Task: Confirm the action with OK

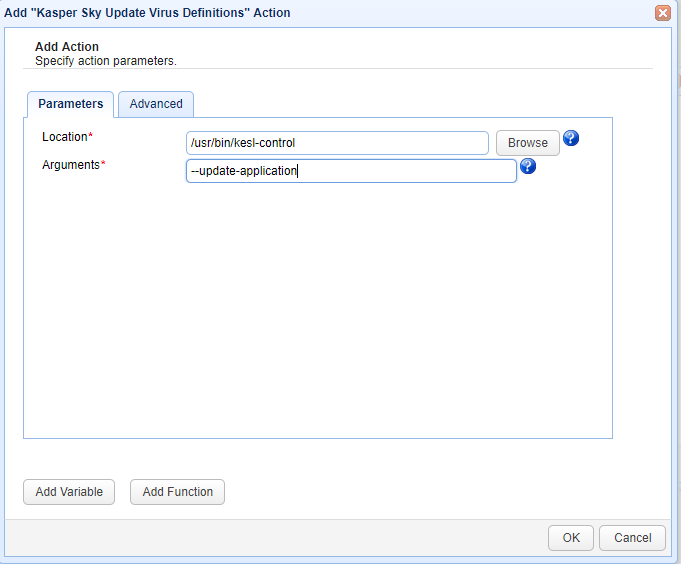Action: point(571,538)
